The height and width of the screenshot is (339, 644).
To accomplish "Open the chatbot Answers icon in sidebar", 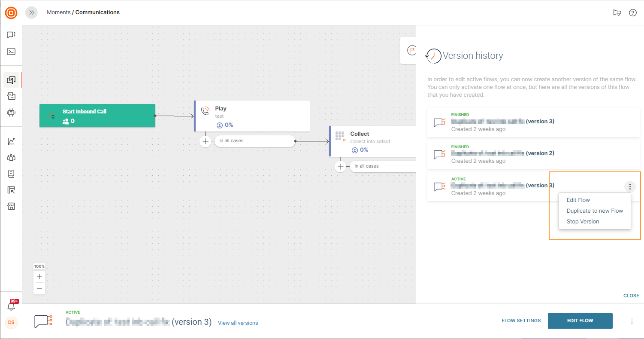I will (11, 113).
